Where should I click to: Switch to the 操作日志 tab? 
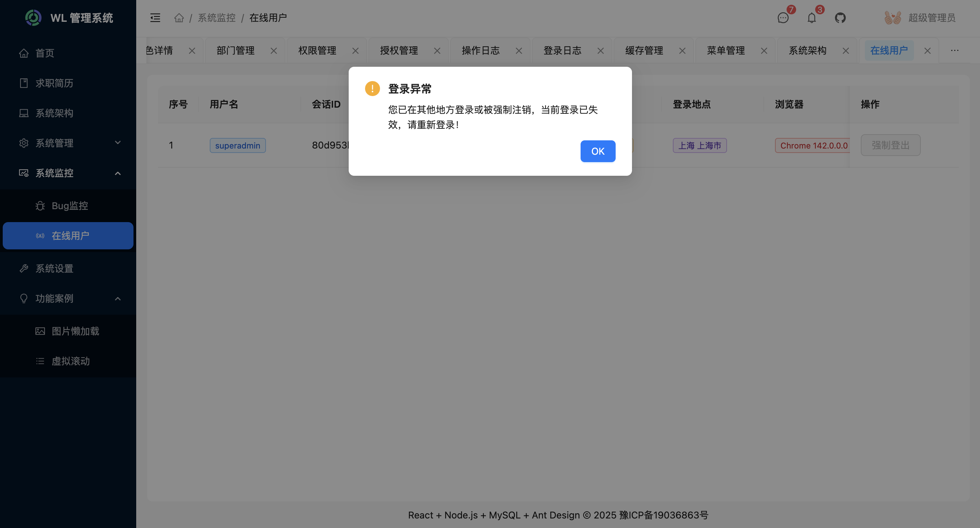pyautogui.click(x=480, y=50)
